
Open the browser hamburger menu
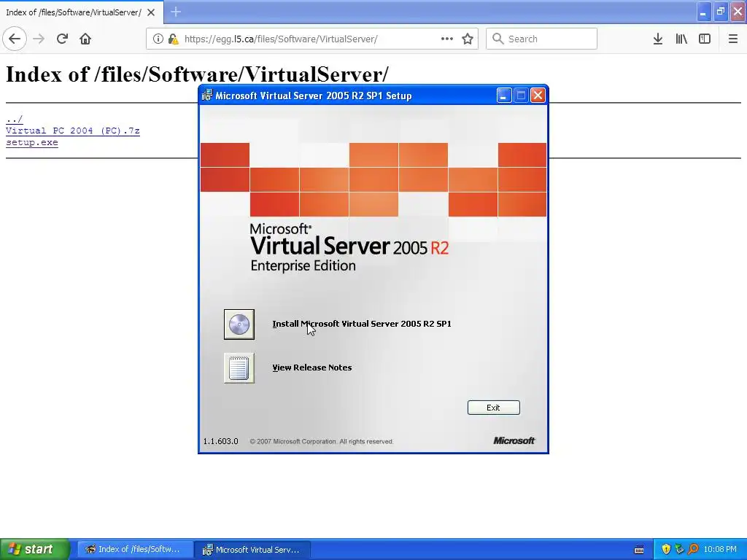[732, 39]
